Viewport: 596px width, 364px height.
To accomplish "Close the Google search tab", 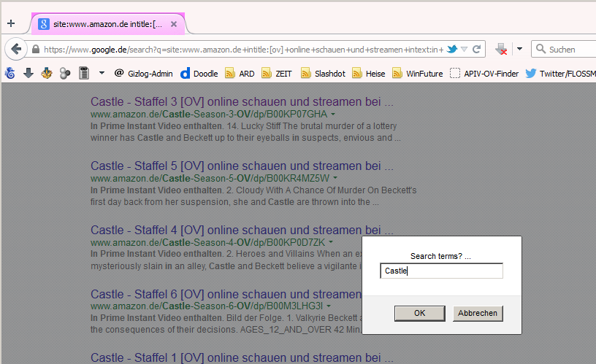I will click(x=174, y=24).
